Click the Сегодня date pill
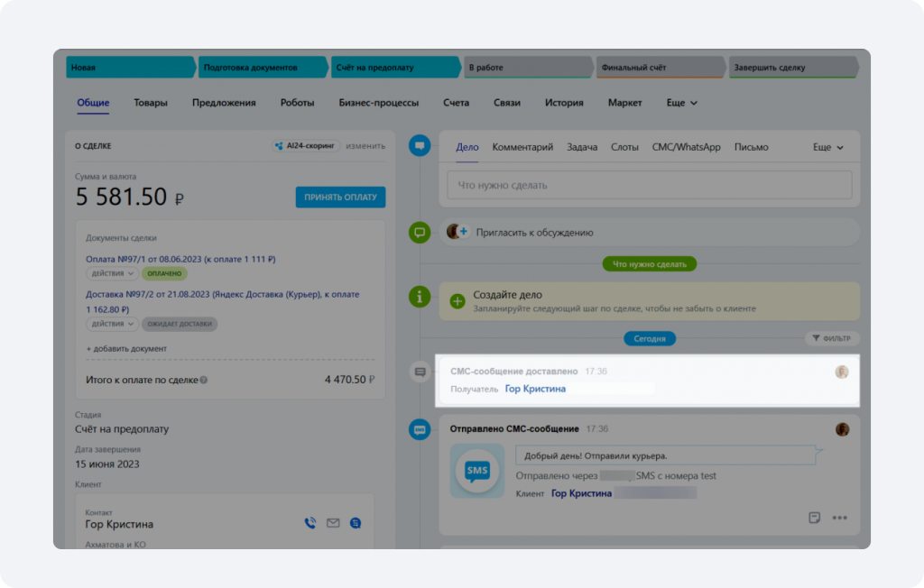The height and width of the screenshot is (588, 924). point(650,339)
